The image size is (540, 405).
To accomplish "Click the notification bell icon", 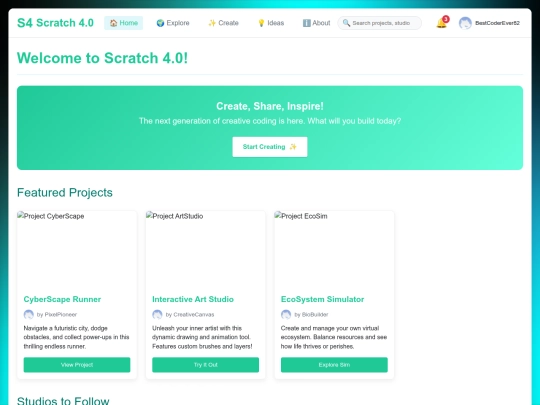I will point(441,23).
